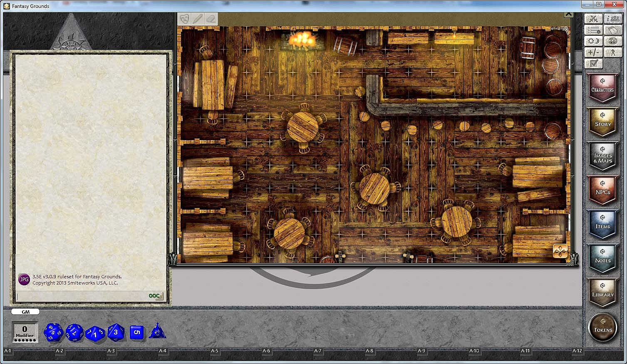The image size is (627, 364).
Task: Open the Characters sidebar button
Action: pyautogui.click(x=602, y=88)
